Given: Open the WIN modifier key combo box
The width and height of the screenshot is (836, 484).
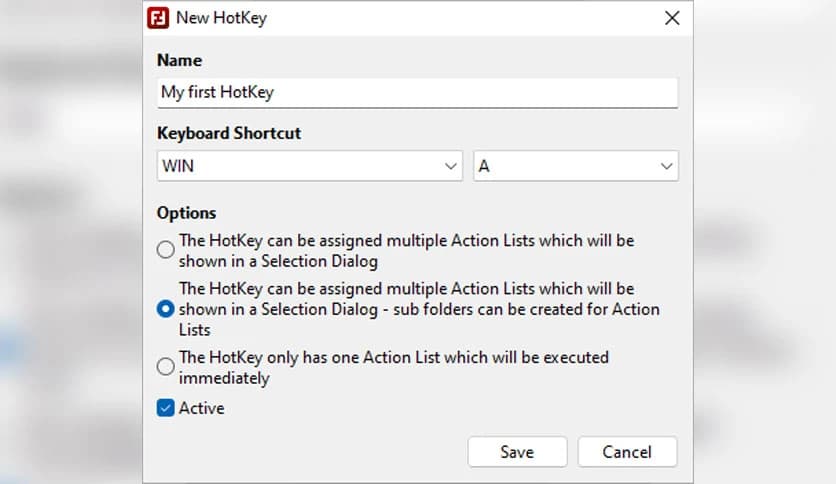Looking at the screenshot, I should pos(300,166).
